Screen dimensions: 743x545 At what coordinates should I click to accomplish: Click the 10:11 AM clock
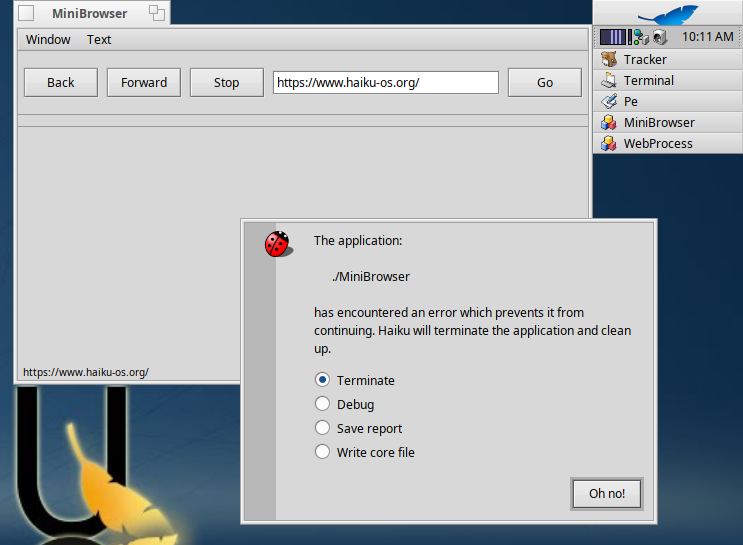(x=707, y=37)
